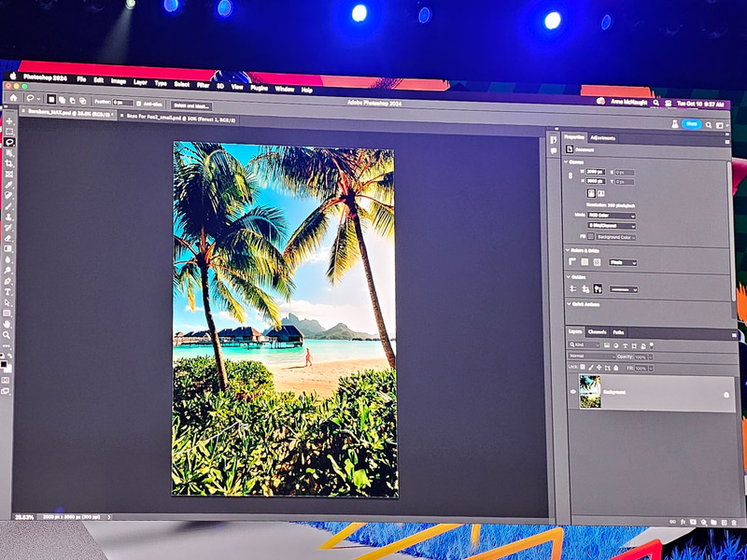The height and width of the screenshot is (560, 747).
Task: Open the guides line style dropdown
Action: point(623,289)
